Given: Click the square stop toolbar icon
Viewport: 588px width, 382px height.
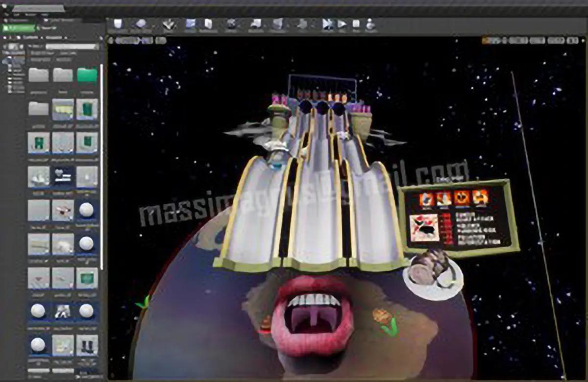Looking at the screenshot, I should point(356,24).
